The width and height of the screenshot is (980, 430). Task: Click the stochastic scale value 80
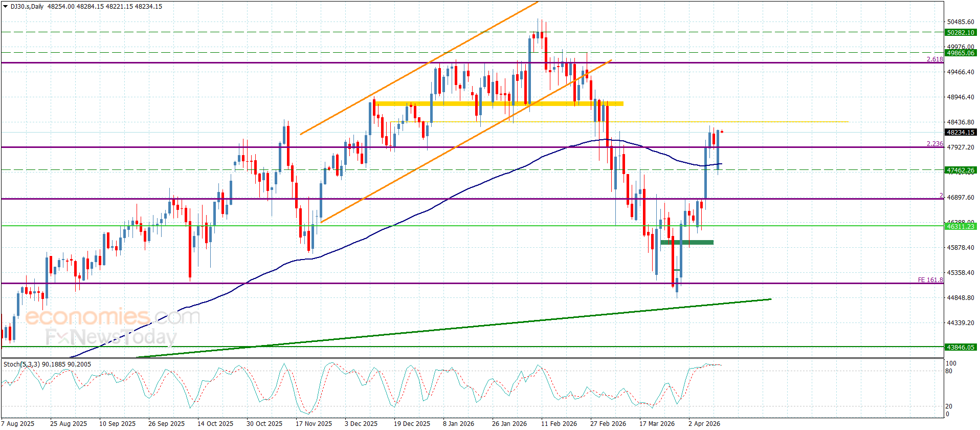click(949, 371)
